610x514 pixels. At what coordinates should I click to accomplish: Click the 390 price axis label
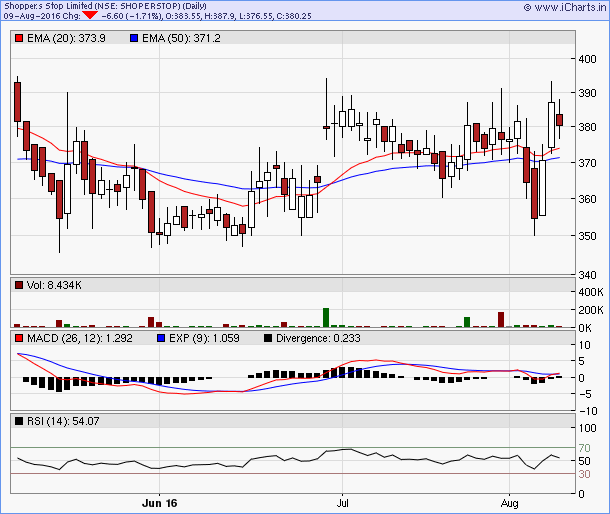(x=587, y=93)
